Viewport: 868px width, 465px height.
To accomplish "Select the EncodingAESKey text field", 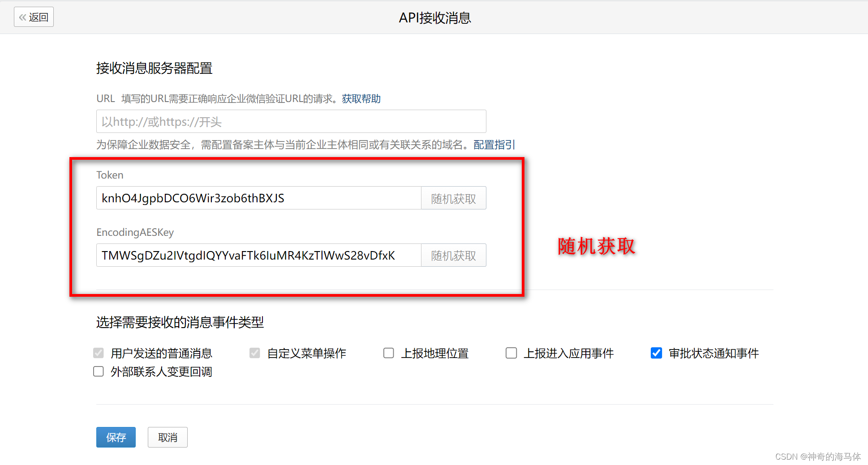I will [x=258, y=255].
